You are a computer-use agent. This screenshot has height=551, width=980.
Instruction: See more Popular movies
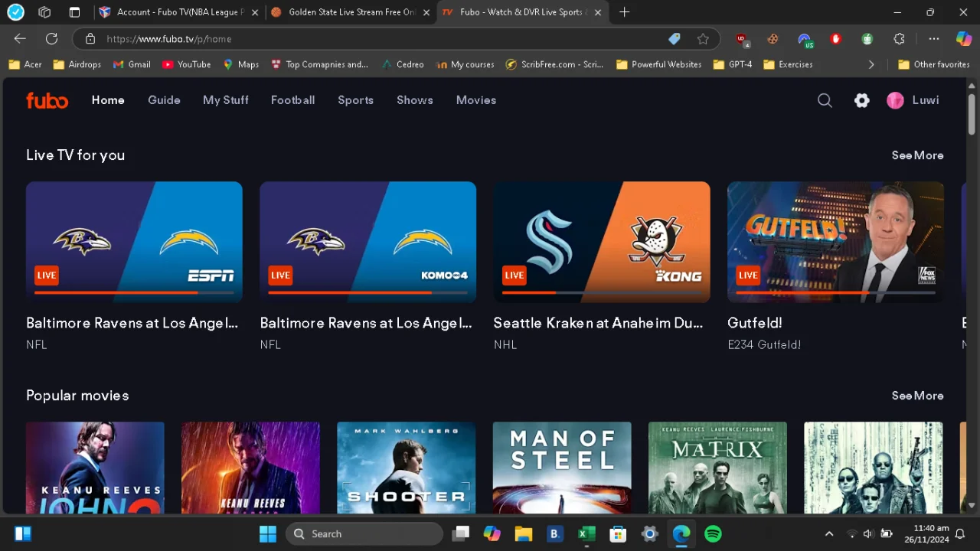click(x=917, y=396)
